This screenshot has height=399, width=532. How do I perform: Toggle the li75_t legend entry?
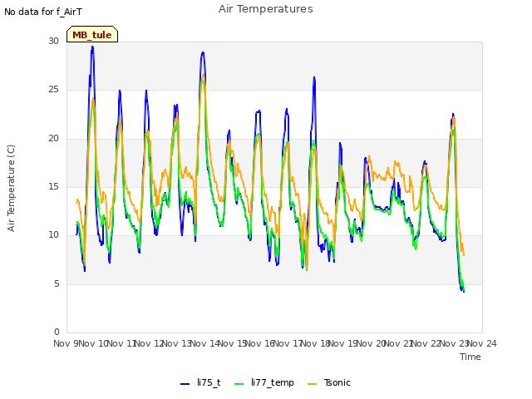(200, 382)
